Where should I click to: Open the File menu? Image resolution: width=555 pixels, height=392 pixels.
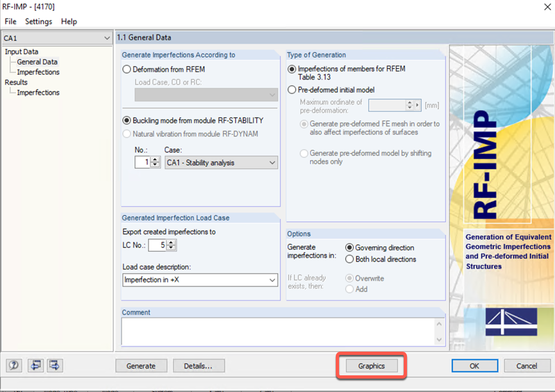click(11, 22)
